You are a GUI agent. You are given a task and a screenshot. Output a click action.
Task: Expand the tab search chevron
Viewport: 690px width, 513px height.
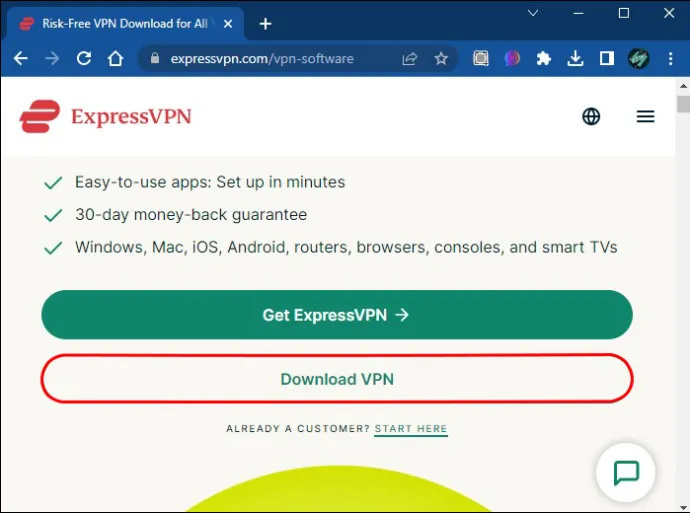pyautogui.click(x=533, y=13)
